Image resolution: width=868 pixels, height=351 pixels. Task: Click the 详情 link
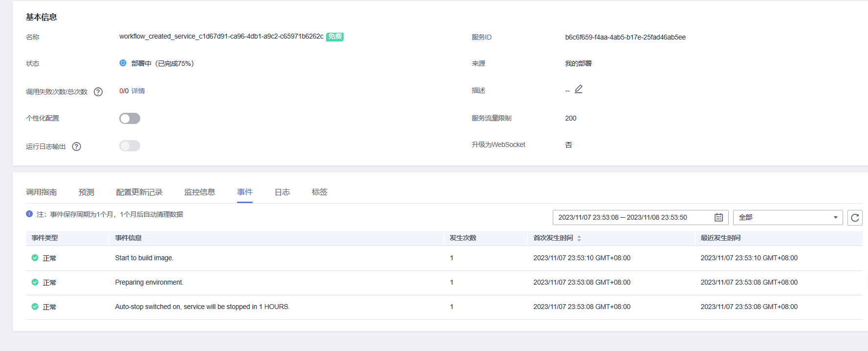[x=138, y=91]
